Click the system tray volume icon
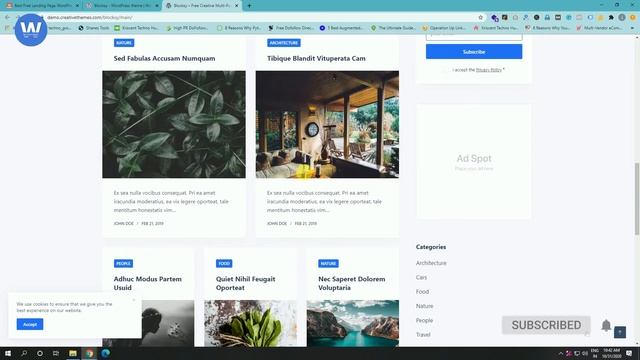 coord(585,353)
